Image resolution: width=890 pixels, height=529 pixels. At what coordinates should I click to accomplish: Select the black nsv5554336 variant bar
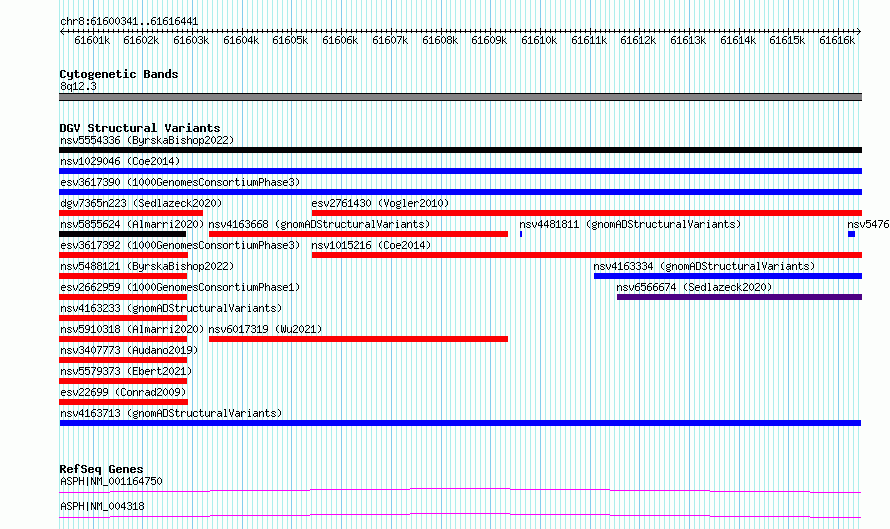[x=460, y=150]
